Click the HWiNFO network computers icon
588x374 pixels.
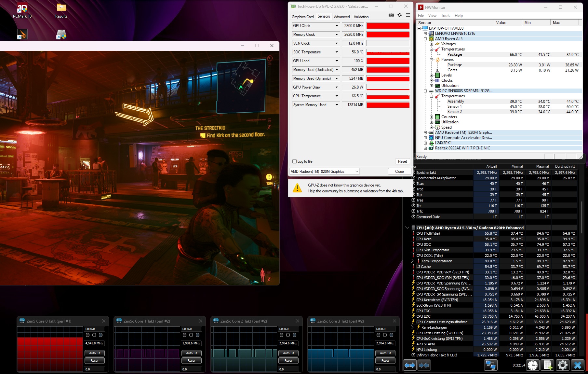(x=490, y=365)
